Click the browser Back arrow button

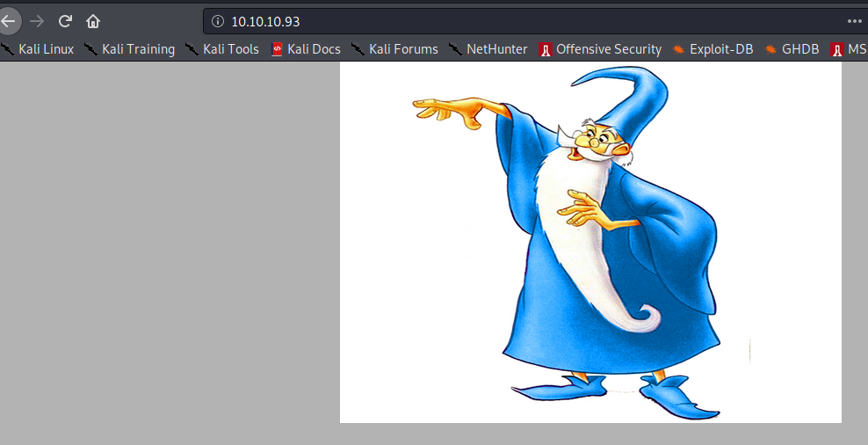click(8, 22)
